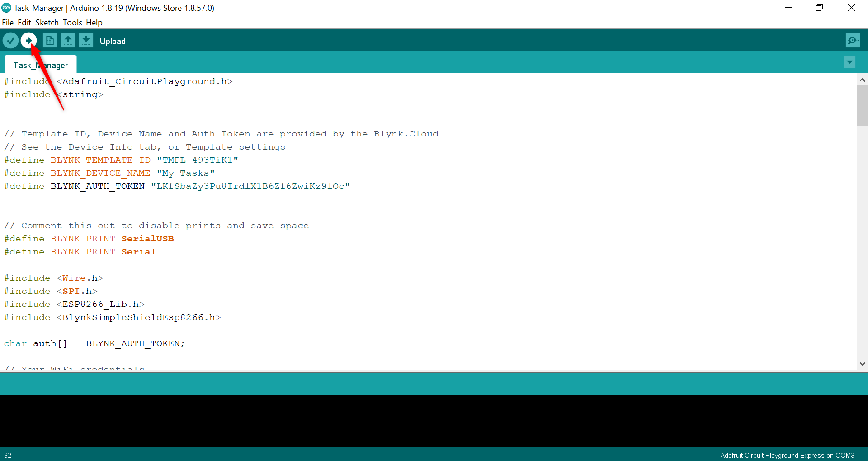The height and width of the screenshot is (461, 868).
Task: Click the include <string> line
Action: tap(54, 94)
